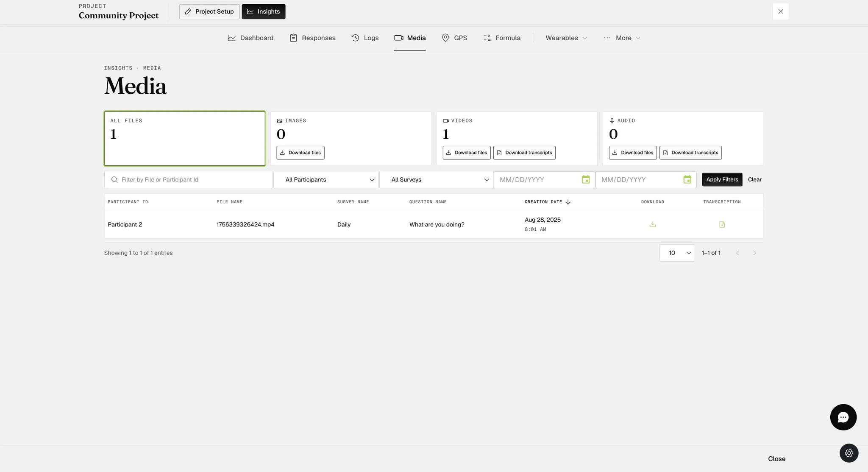Open the end date calendar picker icon
The image size is (868, 472).
pyautogui.click(x=687, y=180)
